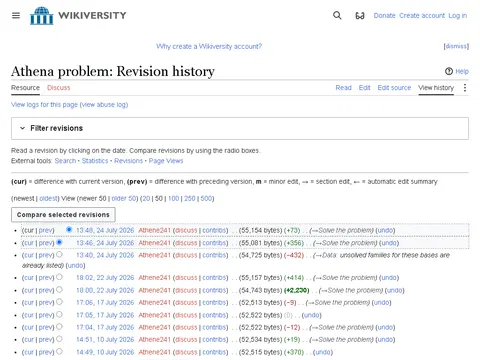Open the main hamburger menu

pos(16,15)
